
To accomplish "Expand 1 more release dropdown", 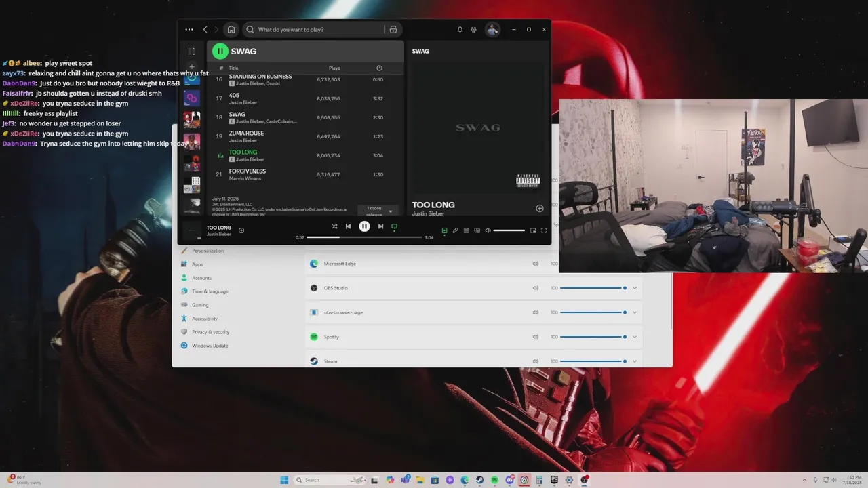I will 379,211.
